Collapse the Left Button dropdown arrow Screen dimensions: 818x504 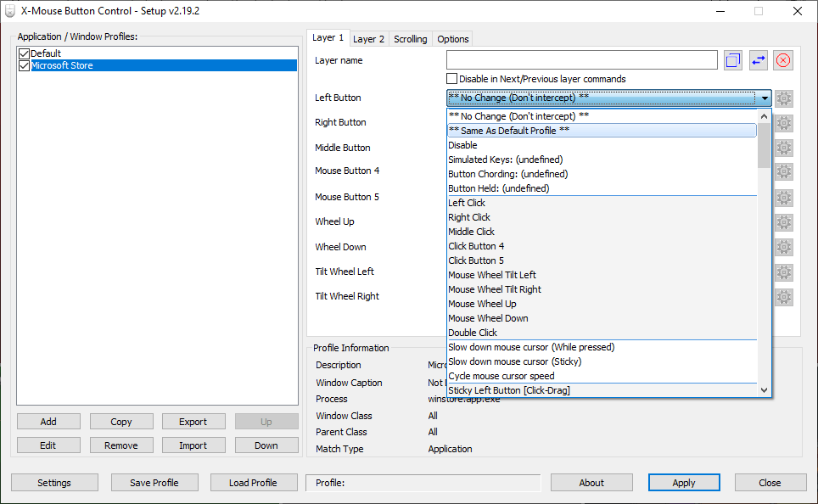[764, 98]
